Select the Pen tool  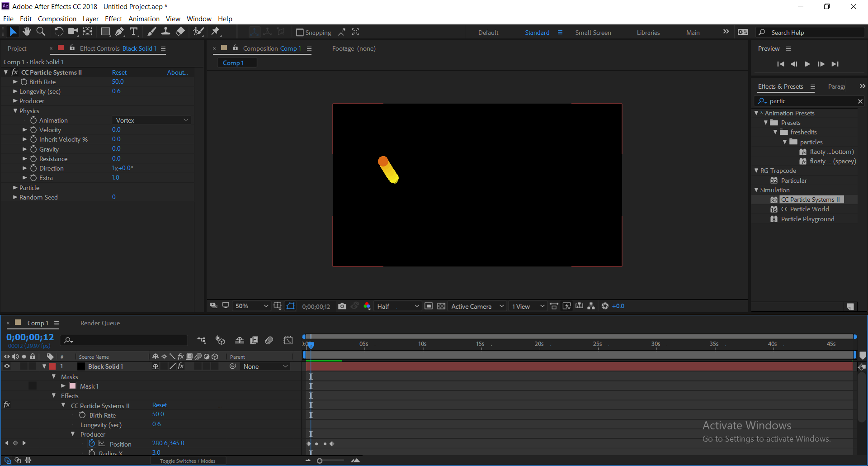[x=120, y=32]
